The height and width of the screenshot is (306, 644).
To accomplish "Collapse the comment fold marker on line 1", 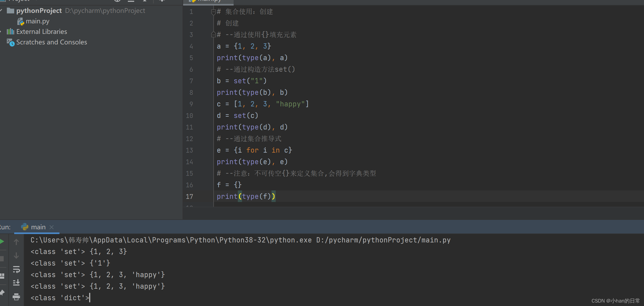I will click(x=213, y=12).
